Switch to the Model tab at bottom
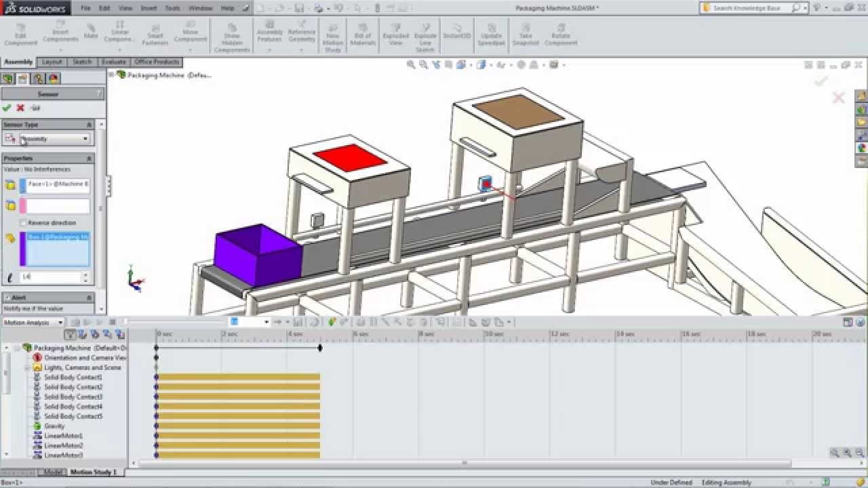Screen dimensions: 868x488 (52, 472)
